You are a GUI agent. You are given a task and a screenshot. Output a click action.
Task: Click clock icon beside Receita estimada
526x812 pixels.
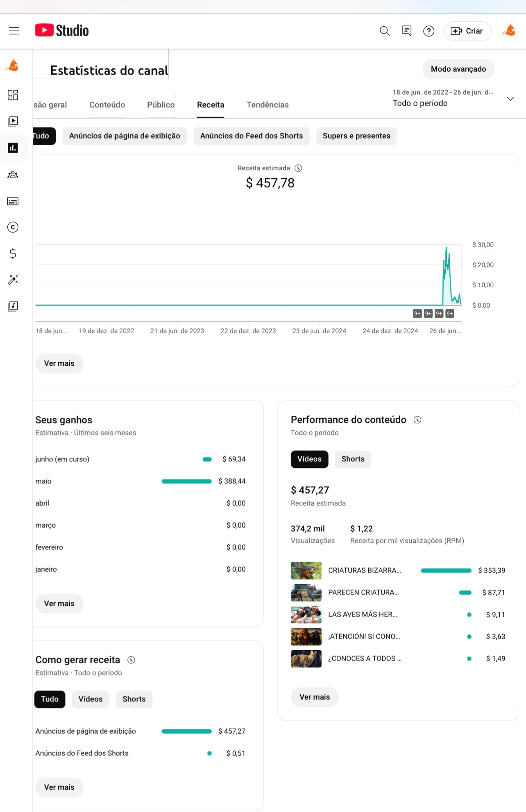click(x=299, y=168)
